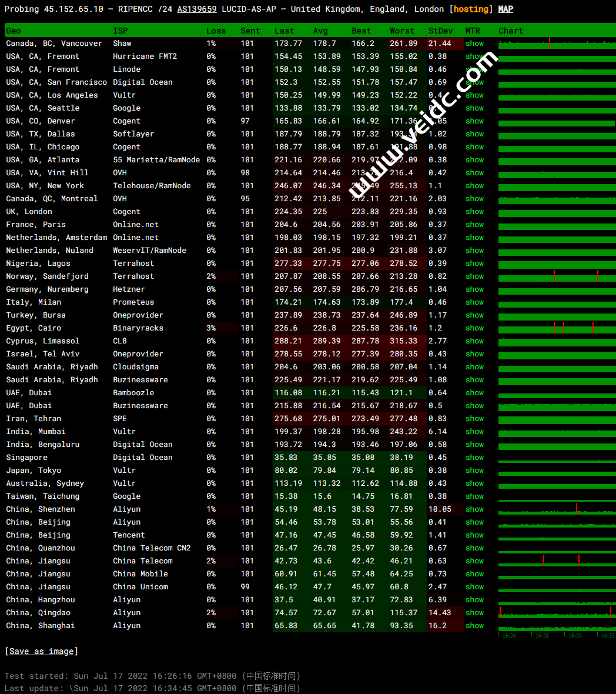
Task: Click last value 15.38 for Taichung
Action: (x=286, y=496)
